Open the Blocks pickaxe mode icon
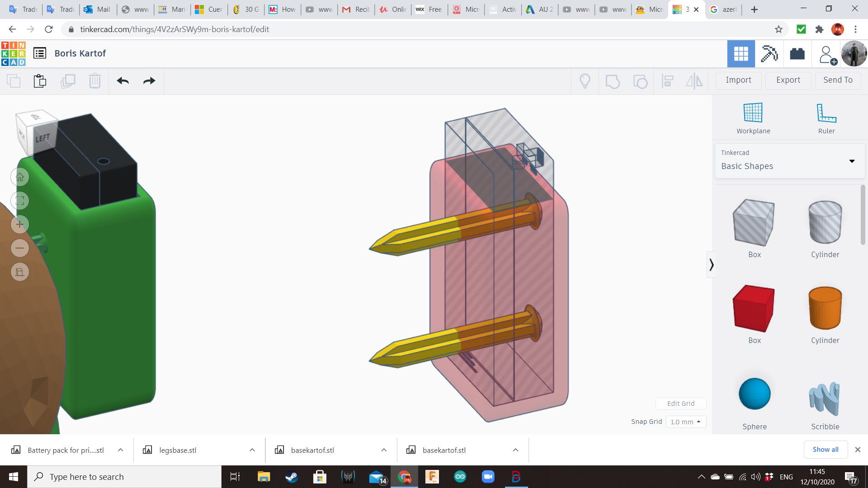Screen dimensions: 868x488 [769, 54]
